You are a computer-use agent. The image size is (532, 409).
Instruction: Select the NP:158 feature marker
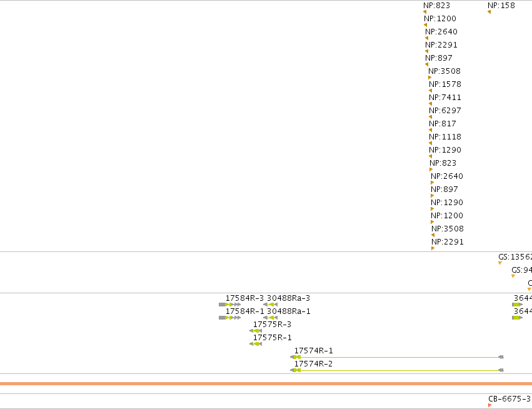(x=489, y=13)
